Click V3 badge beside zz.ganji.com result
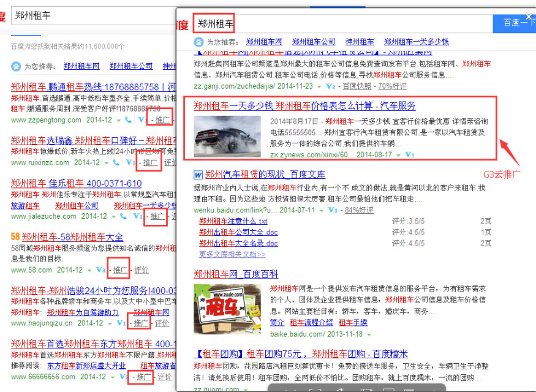Image resolution: width=536 pixels, height=392 pixels. (x=331, y=86)
